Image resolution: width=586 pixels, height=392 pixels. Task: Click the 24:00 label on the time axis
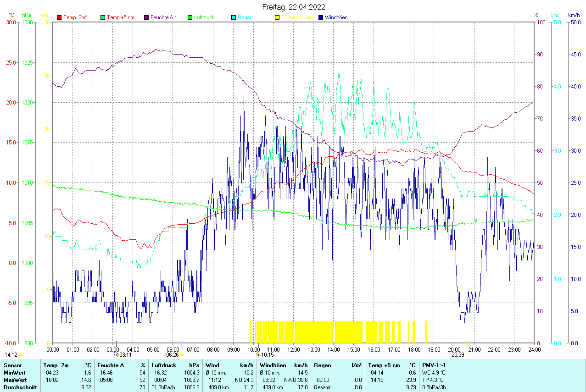pyautogui.click(x=534, y=349)
